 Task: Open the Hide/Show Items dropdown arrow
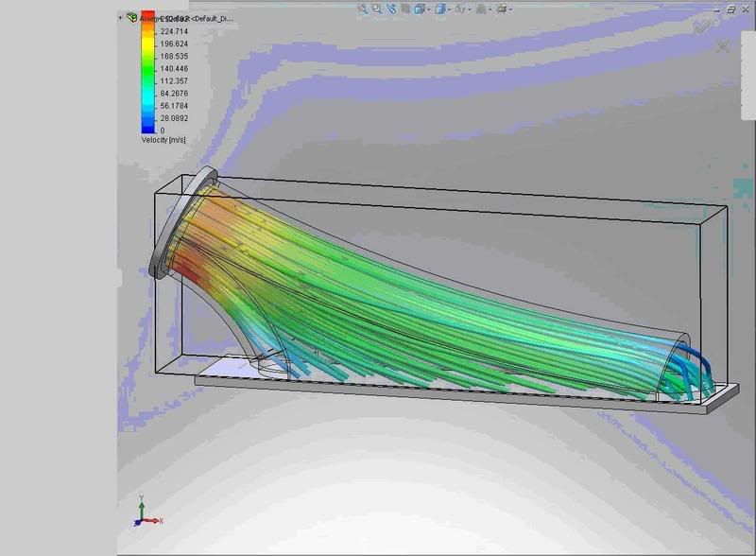470,9
